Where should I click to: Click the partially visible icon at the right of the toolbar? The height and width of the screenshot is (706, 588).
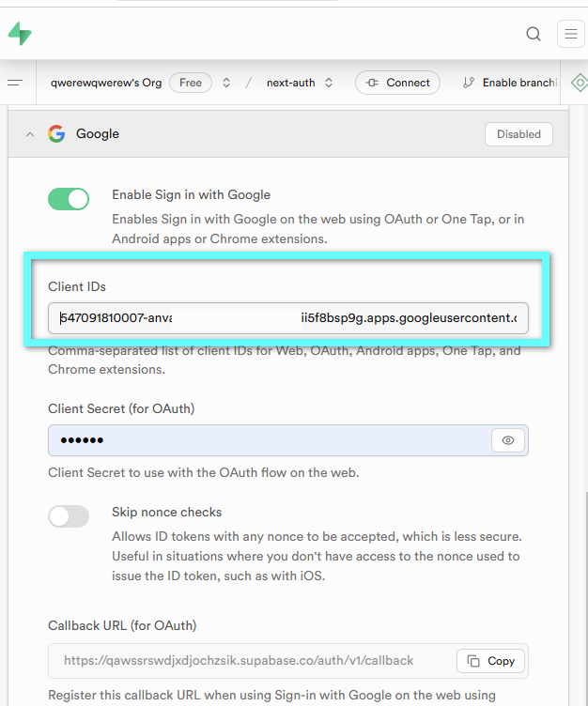[x=579, y=83]
